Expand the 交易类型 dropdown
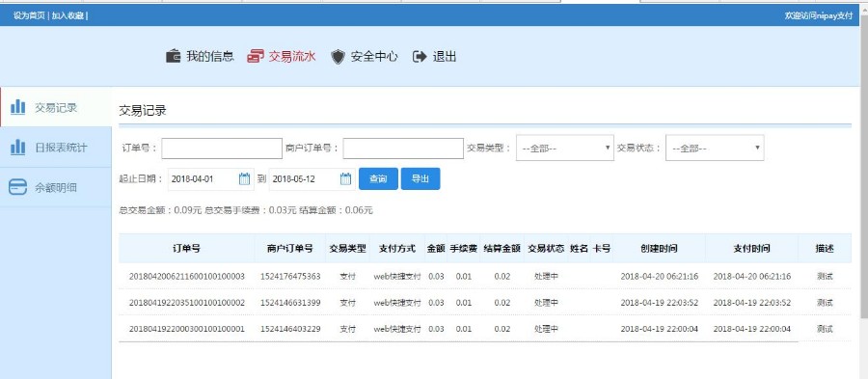 pos(564,148)
